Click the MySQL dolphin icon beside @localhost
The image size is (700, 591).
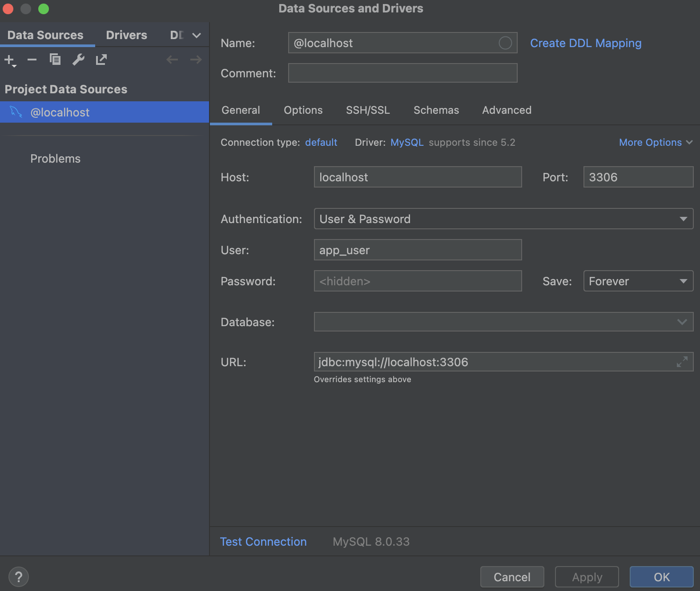click(x=16, y=112)
